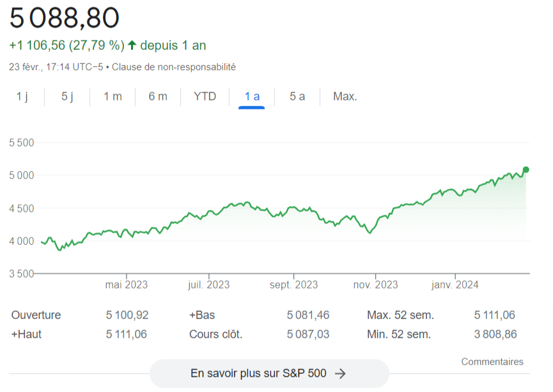Switch to the "5 j" range view
The width and height of the screenshot is (553, 392).
pos(67,97)
